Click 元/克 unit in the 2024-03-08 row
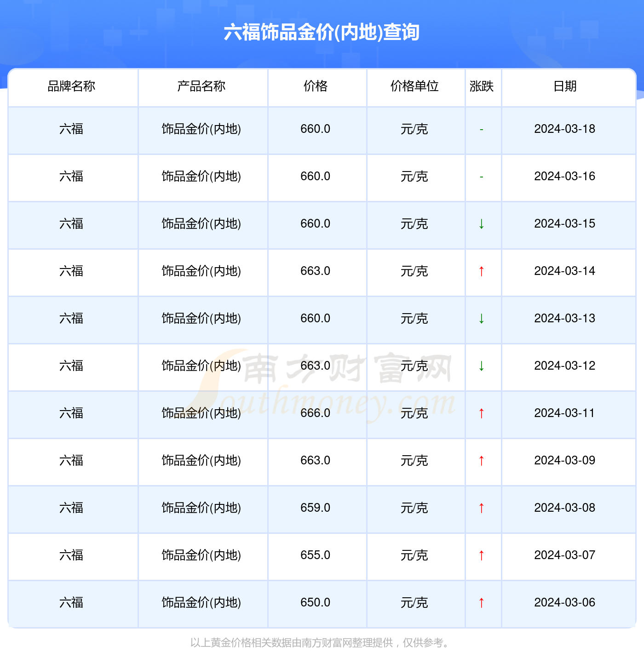 [414, 508]
